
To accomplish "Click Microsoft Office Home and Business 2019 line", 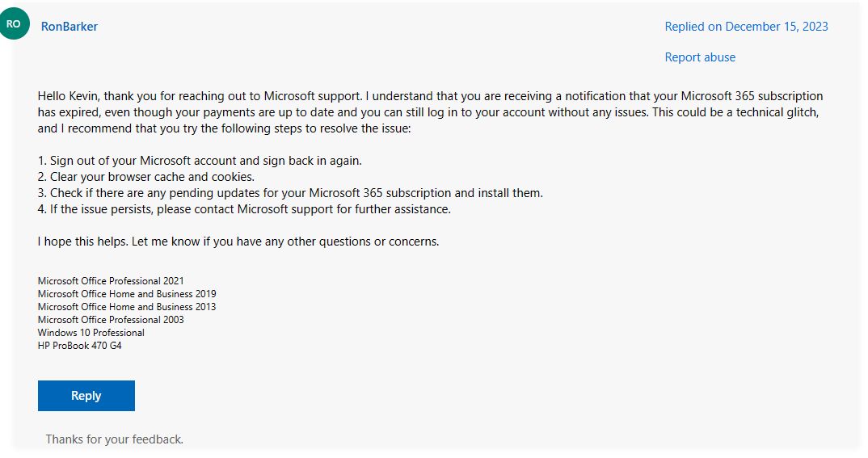I will tap(127, 294).
